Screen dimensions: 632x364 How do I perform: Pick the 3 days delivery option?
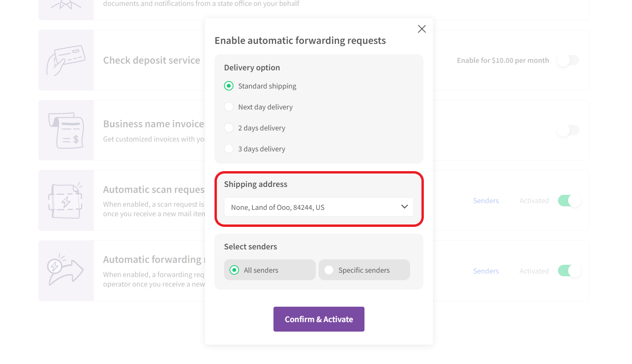pos(229,149)
